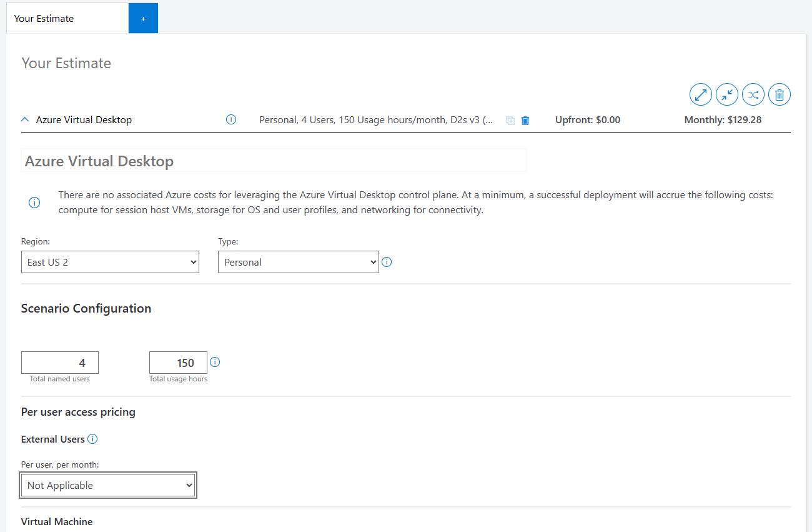Click info icon next to Total usage hours
The height and width of the screenshot is (532, 812).
(x=215, y=362)
